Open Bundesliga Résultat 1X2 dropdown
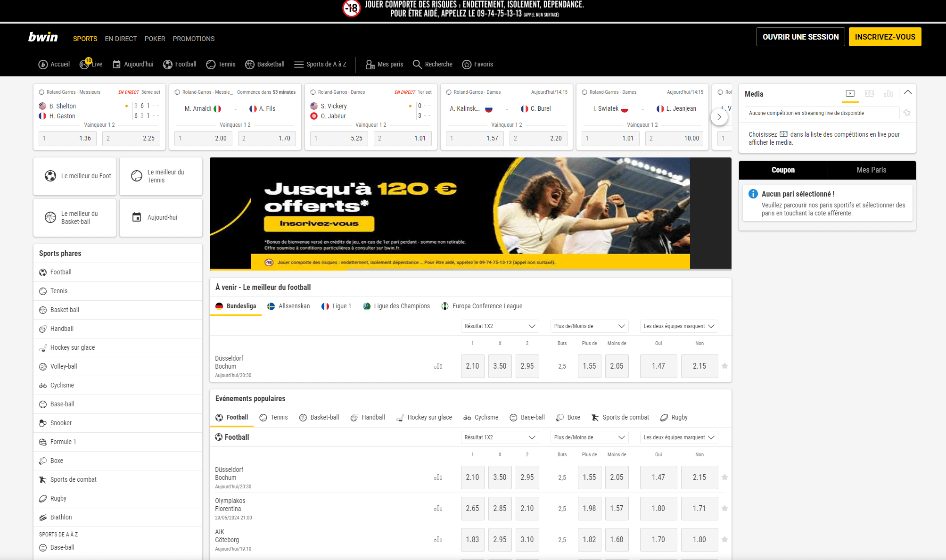The image size is (946, 560). (x=500, y=326)
